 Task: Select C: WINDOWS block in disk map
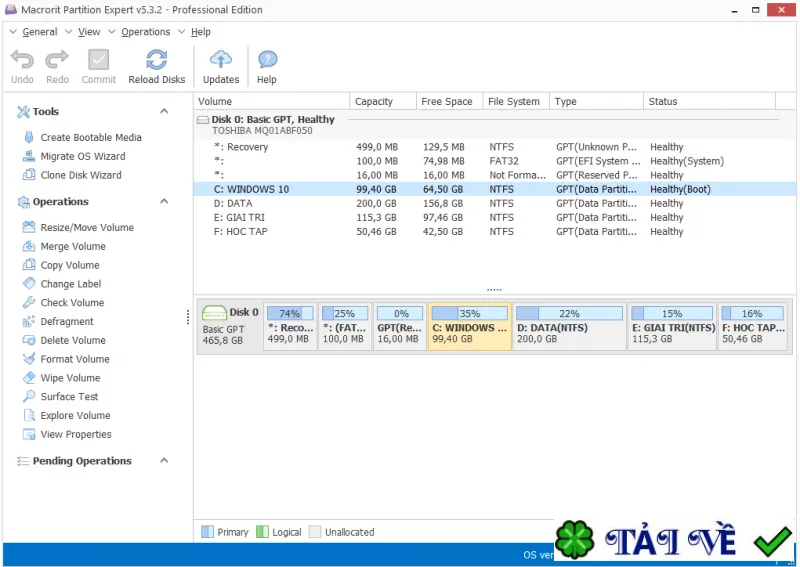click(x=470, y=326)
